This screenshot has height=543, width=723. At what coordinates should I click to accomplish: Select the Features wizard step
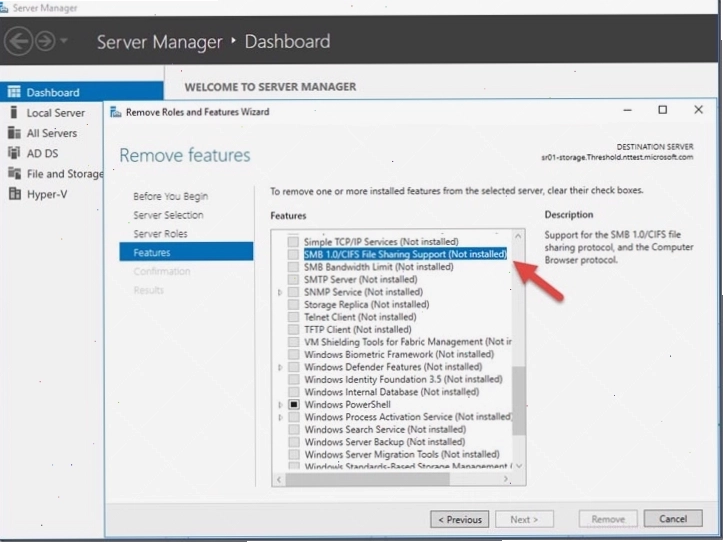click(x=186, y=252)
